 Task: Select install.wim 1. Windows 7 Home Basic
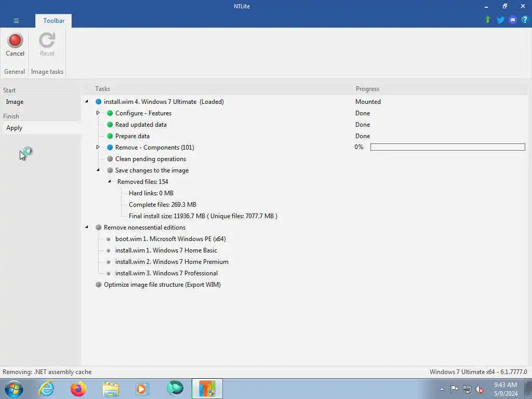[x=166, y=250]
